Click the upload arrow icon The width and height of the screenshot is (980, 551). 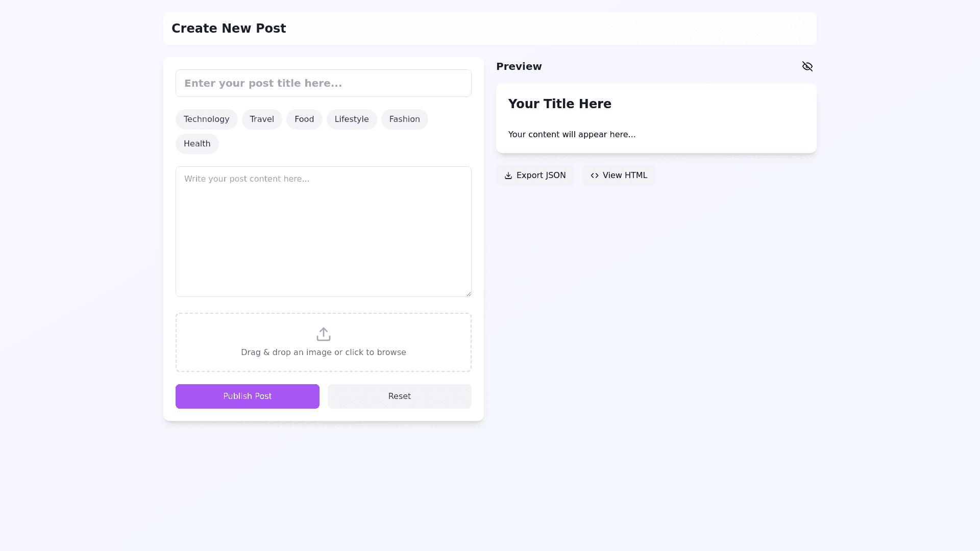(x=323, y=334)
